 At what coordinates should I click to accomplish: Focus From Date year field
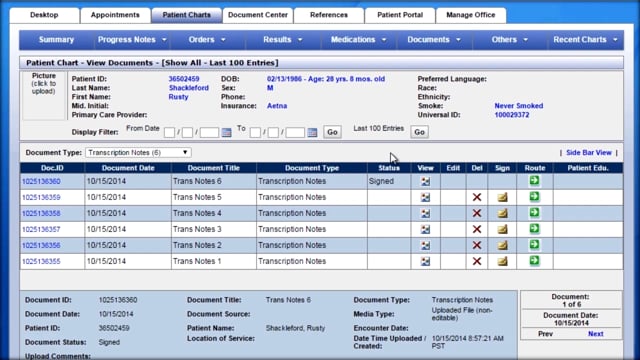[x=209, y=132]
